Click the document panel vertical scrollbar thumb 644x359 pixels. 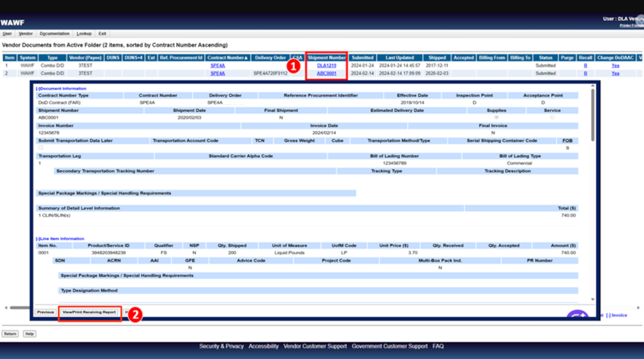[593, 115]
